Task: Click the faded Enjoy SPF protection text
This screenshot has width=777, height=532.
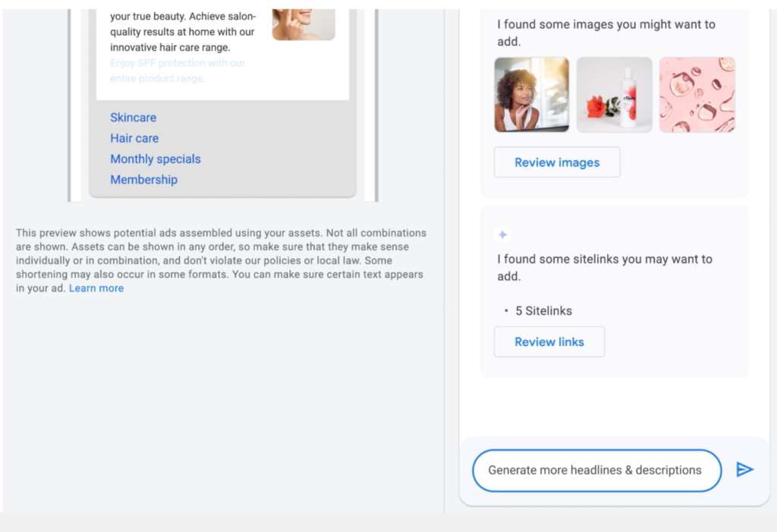Action: [x=178, y=71]
